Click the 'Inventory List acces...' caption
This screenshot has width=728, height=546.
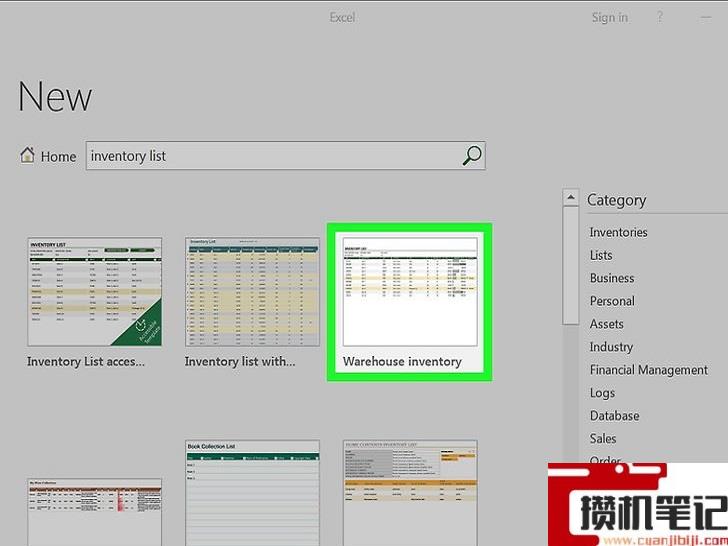tap(86, 362)
